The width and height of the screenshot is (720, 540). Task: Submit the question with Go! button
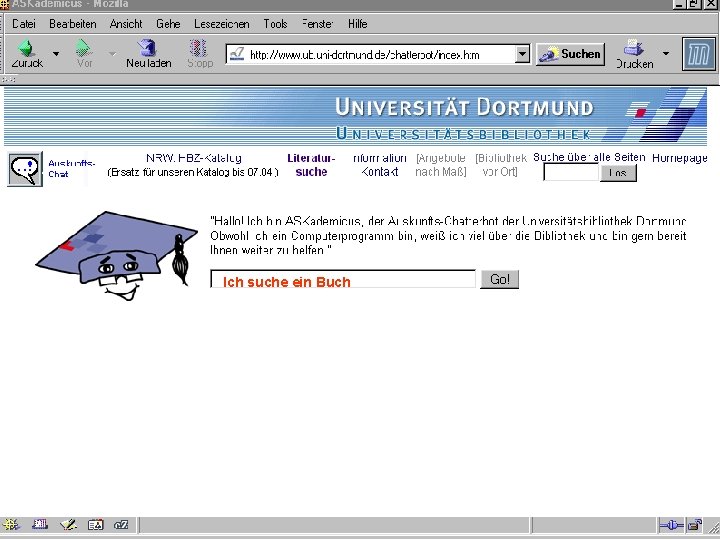500,279
